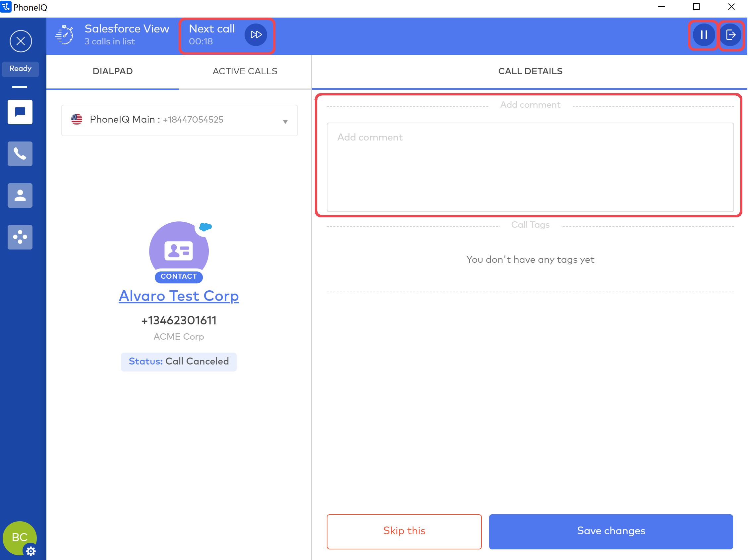Viewport: 749px width, 560px height.
Task: Open the integrations dots sidebar icon
Action: pos(20,237)
